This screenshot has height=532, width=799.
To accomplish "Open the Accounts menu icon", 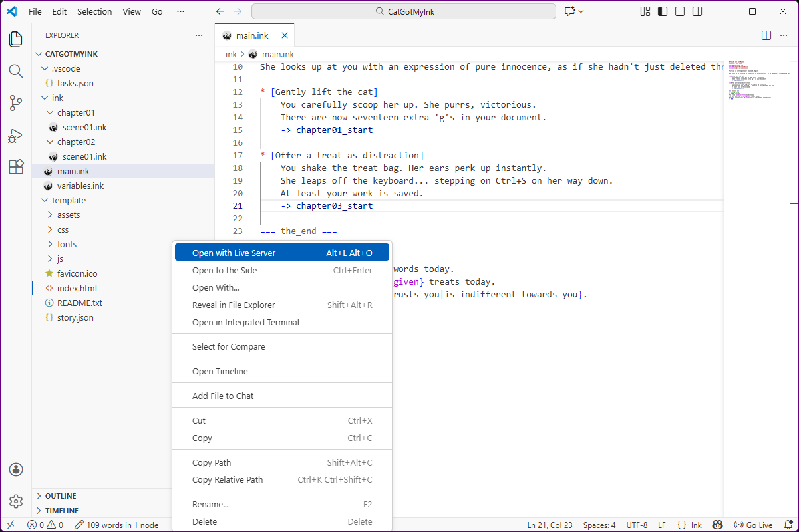I will pyautogui.click(x=15, y=469).
